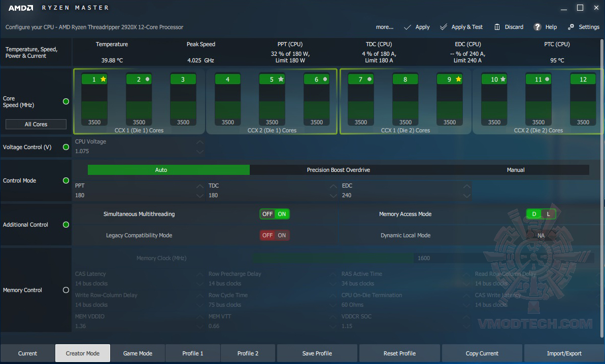
Task: Click silver star on core 10
Action: pyautogui.click(x=503, y=79)
